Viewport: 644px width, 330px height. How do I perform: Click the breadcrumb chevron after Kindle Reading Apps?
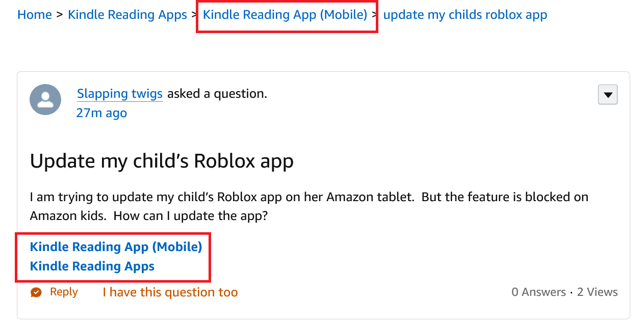195,14
